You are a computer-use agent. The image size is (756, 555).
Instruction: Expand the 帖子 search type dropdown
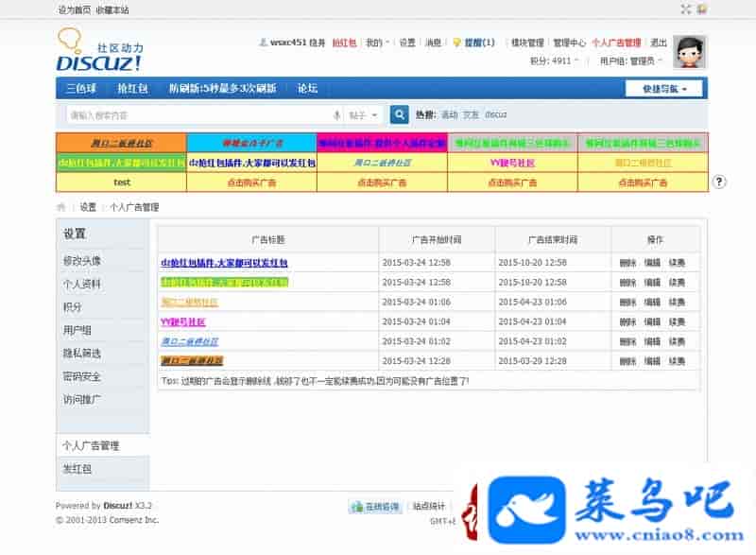click(365, 114)
